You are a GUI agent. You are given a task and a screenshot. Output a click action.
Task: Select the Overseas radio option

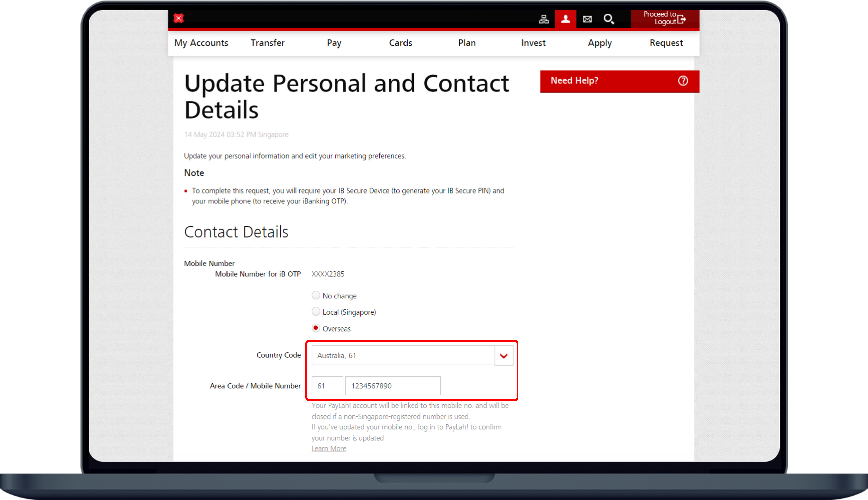[x=316, y=328]
